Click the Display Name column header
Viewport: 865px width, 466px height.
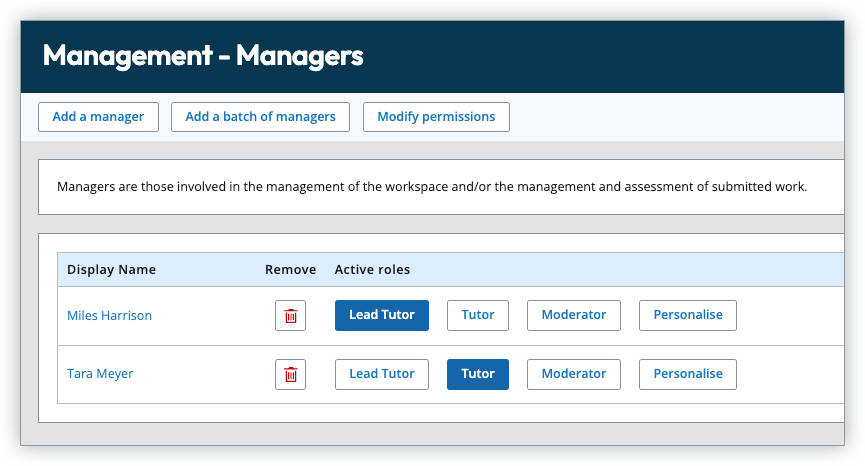tap(111, 270)
